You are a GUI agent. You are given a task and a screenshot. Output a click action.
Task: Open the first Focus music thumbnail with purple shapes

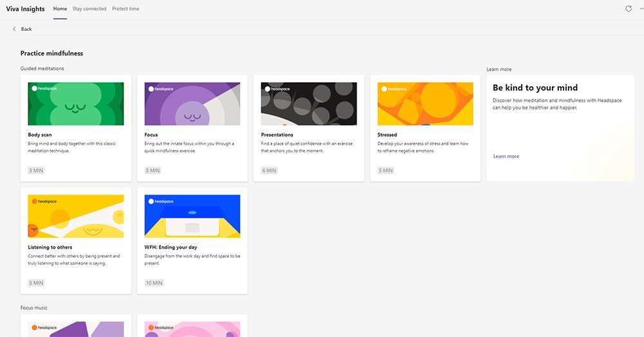tap(75, 329)
